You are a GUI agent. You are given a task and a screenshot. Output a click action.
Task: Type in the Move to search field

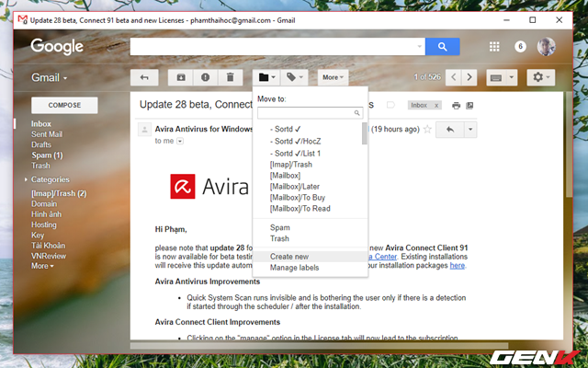(310, 112)
